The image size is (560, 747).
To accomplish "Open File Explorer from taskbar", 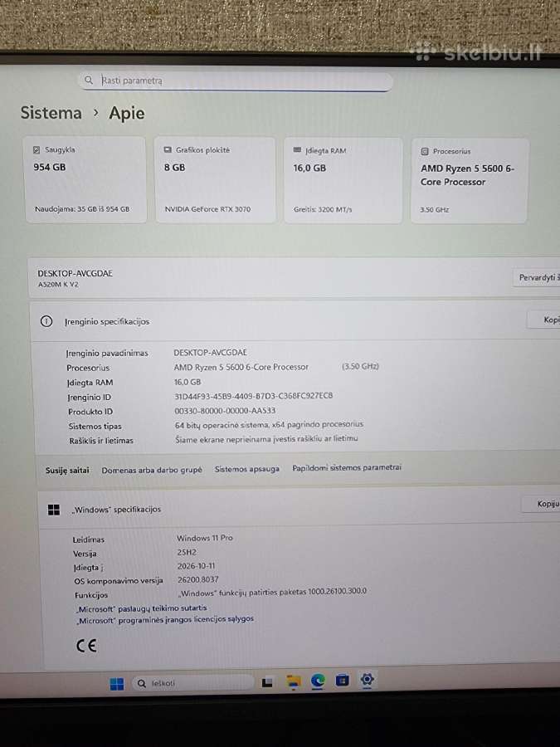I will pyautogui.click(x=293, y=682).
